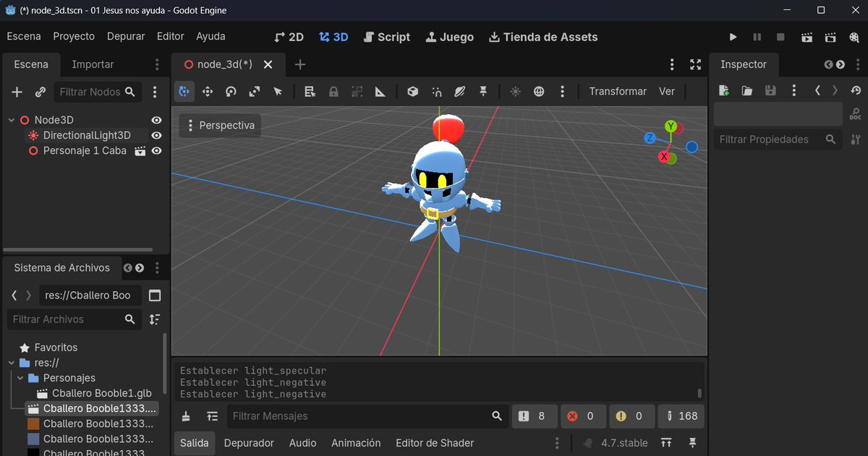Click the sort files icon in Sistema de Archivos
The width and height of the screenshot is (868, 456).
pos(155,319)
